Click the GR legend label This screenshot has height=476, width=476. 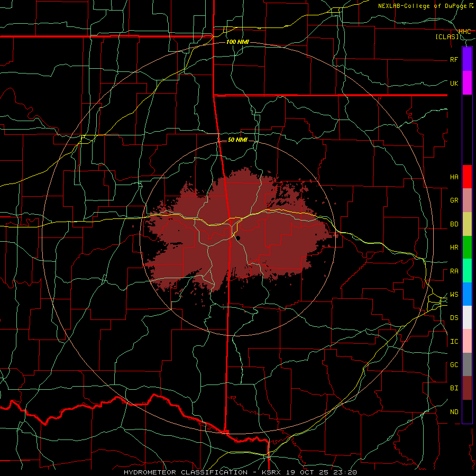[x=454, y=200]
